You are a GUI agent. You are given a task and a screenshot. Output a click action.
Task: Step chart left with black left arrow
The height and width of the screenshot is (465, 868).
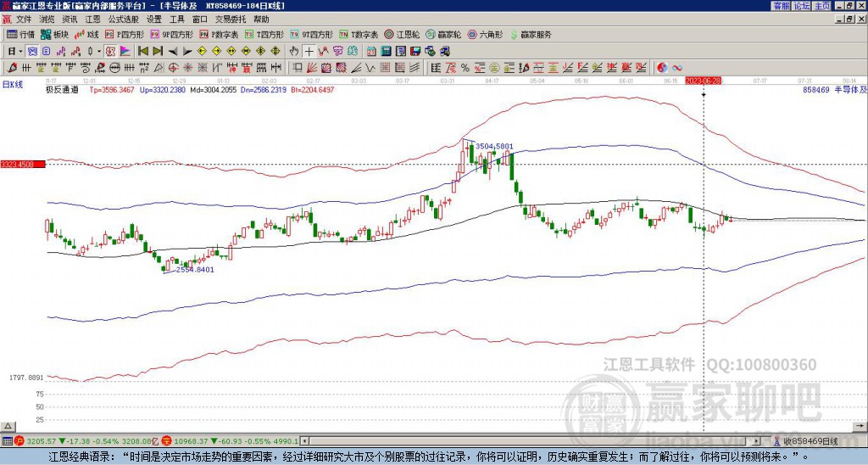(173, 52)
